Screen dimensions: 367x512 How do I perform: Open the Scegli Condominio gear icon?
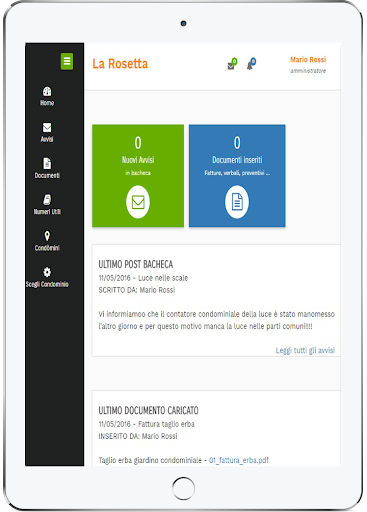coord(47,272)
